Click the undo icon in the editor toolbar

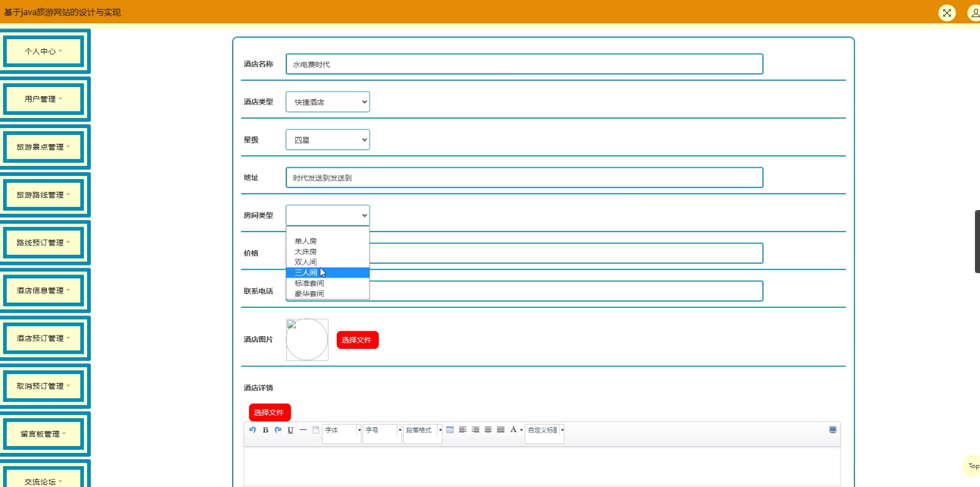(253, 430)
